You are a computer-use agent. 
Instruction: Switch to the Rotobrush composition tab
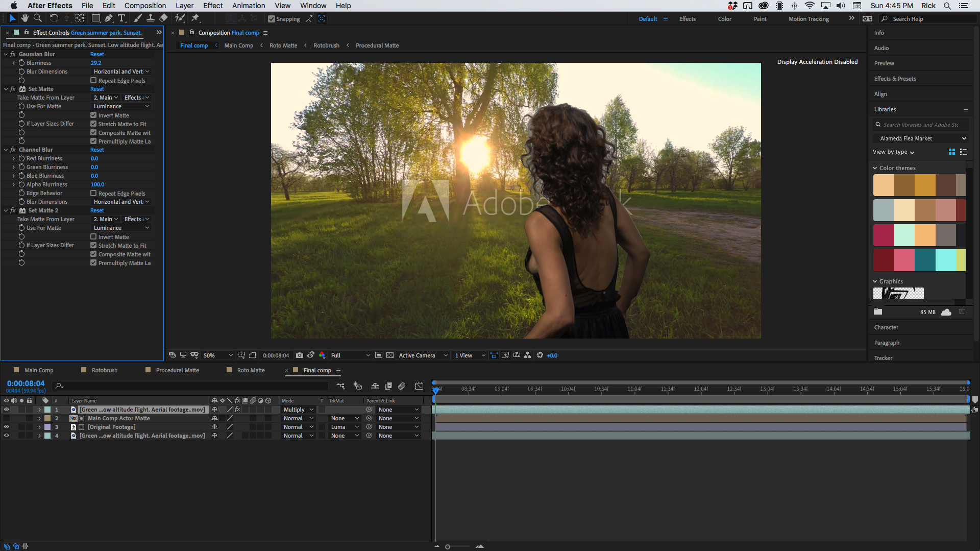[106, 370]
